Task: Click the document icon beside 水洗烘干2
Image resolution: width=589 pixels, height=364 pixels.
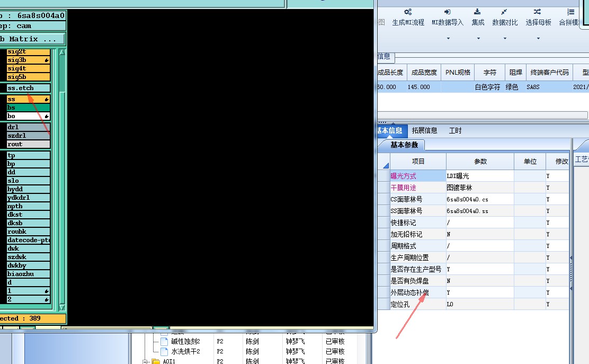Action: point(164,352)
